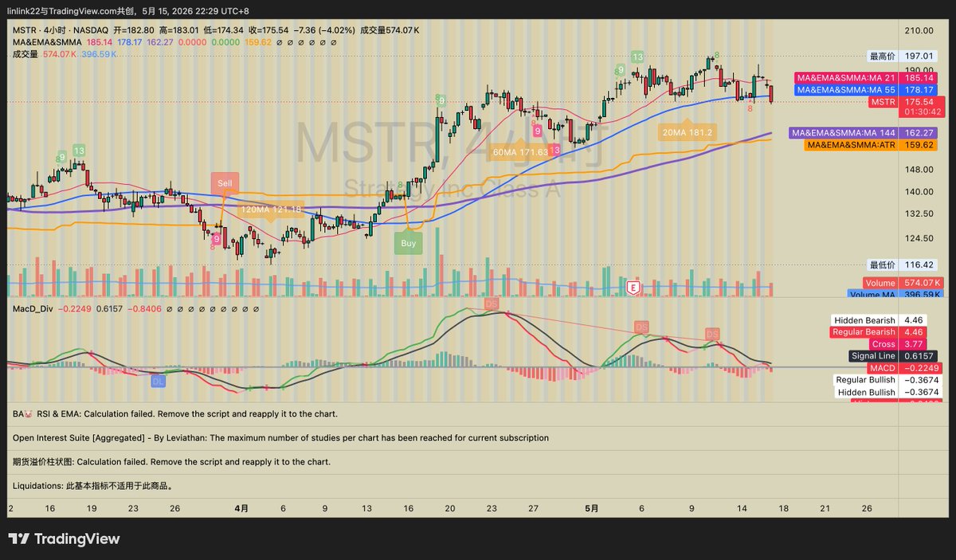Screen dimensions: 956x560
Task: Select the green Buy signal label
Action: [408, 244]
